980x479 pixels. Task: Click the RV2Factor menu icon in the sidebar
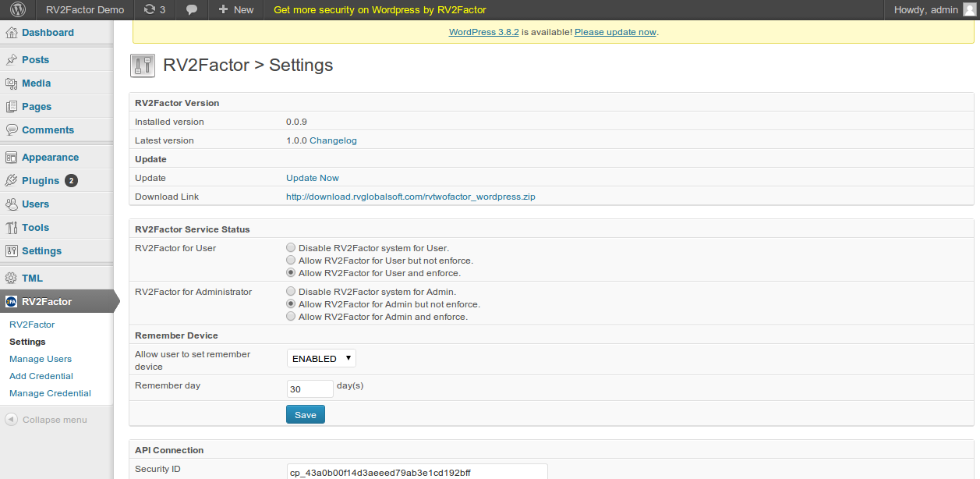12,302
